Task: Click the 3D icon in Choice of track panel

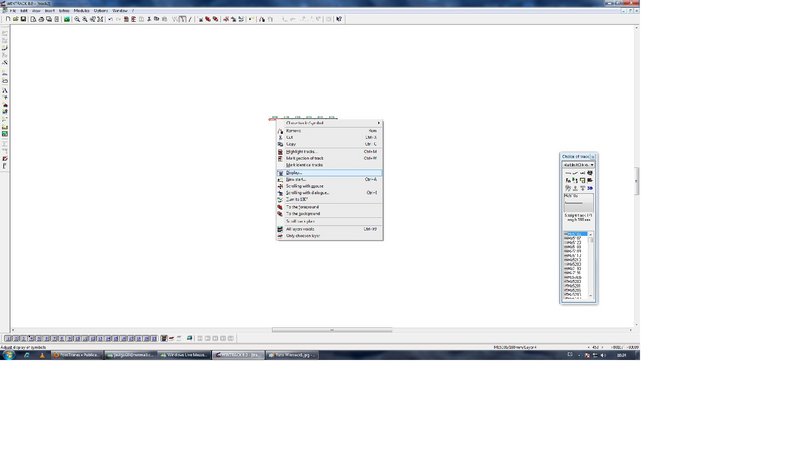Action: tap(590, 188)
